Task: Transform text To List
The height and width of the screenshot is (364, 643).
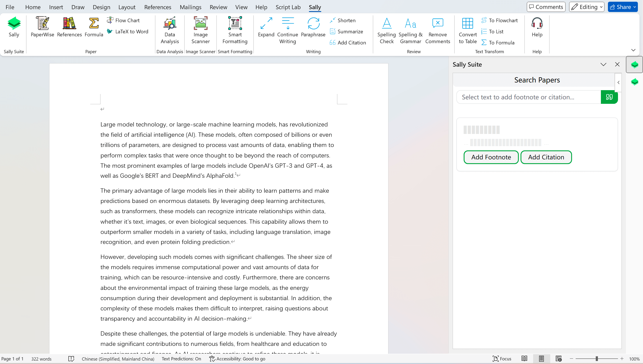Action: point(493,31)
